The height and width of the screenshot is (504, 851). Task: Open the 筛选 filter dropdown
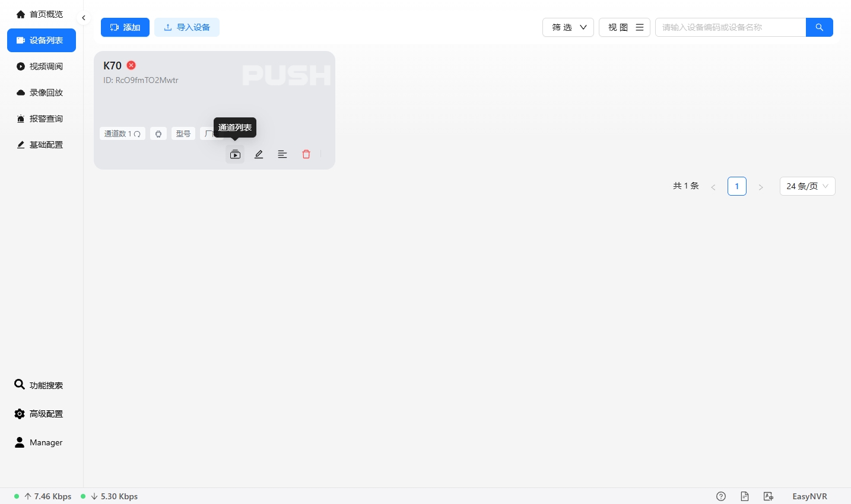tap(568, 27)
